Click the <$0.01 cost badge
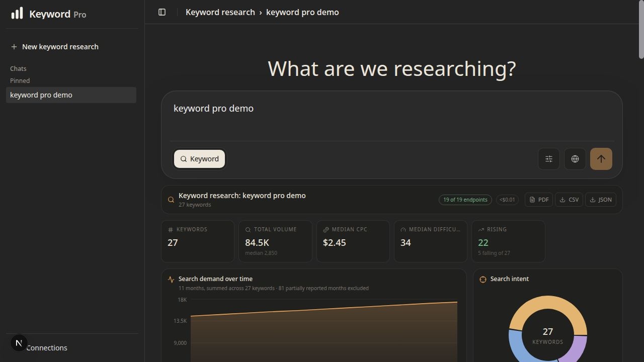This screenshot has height=362, width=644. coord(507,200)
